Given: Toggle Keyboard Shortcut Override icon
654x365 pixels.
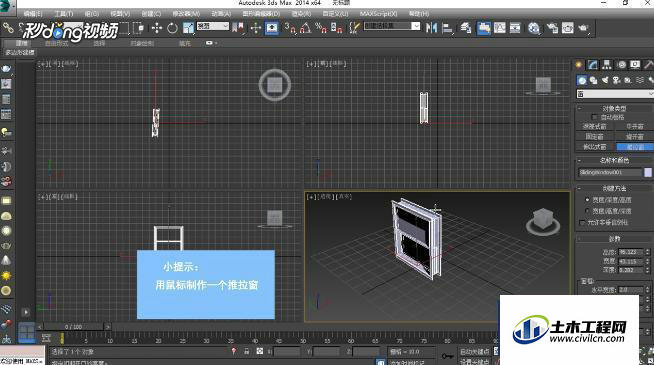Looking at the screenshot, I should pyautogui.click(x=272, y=28).
